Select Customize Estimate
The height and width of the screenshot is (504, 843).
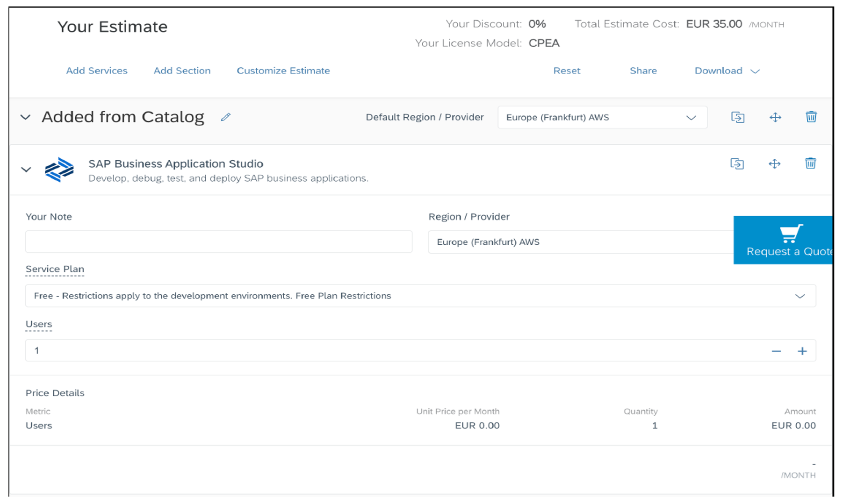(x=283, y=71)
